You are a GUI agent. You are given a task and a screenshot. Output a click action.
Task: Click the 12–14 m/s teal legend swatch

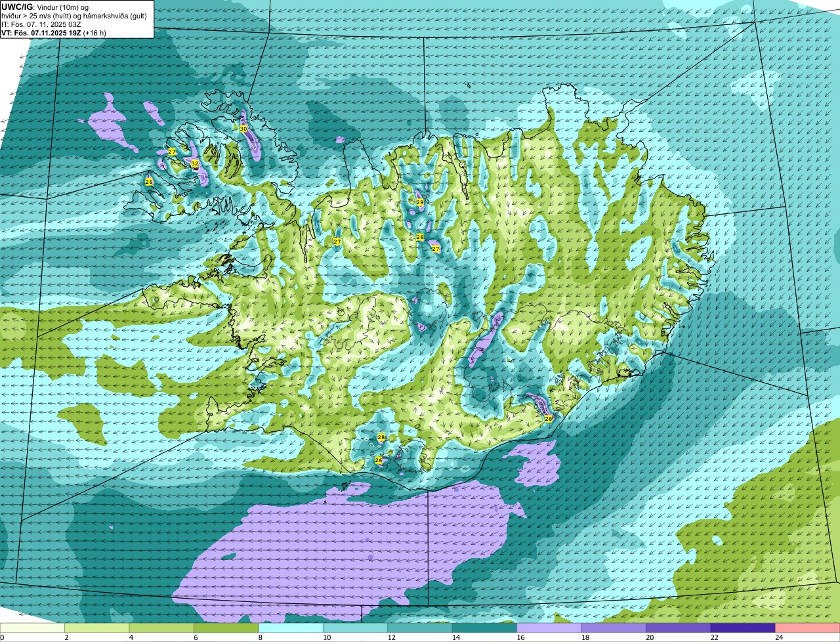421,628
